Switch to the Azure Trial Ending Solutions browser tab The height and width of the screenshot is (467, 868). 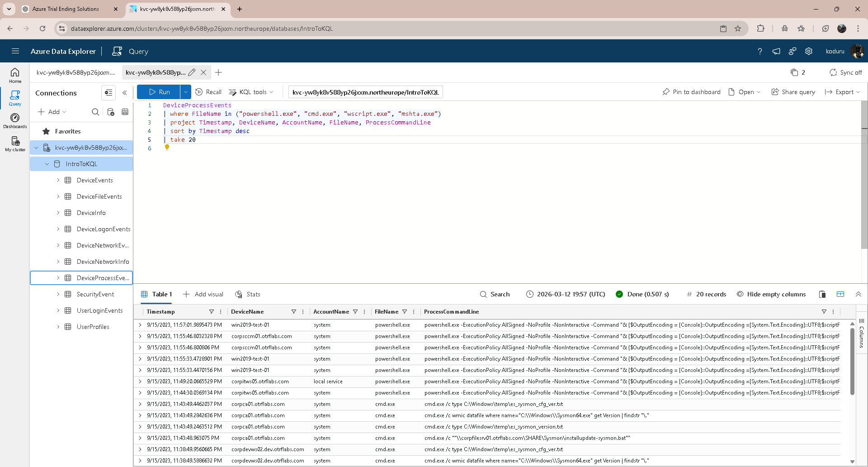(66, 9)
